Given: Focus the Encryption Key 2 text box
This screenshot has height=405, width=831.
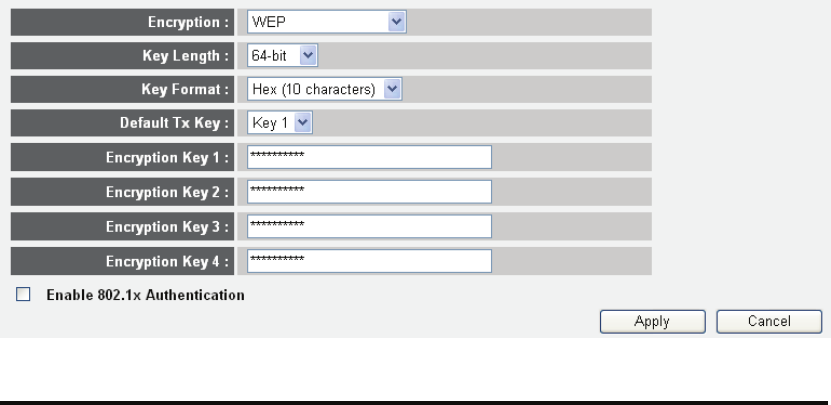Looking at the screenshot, I should coord(370,191).
